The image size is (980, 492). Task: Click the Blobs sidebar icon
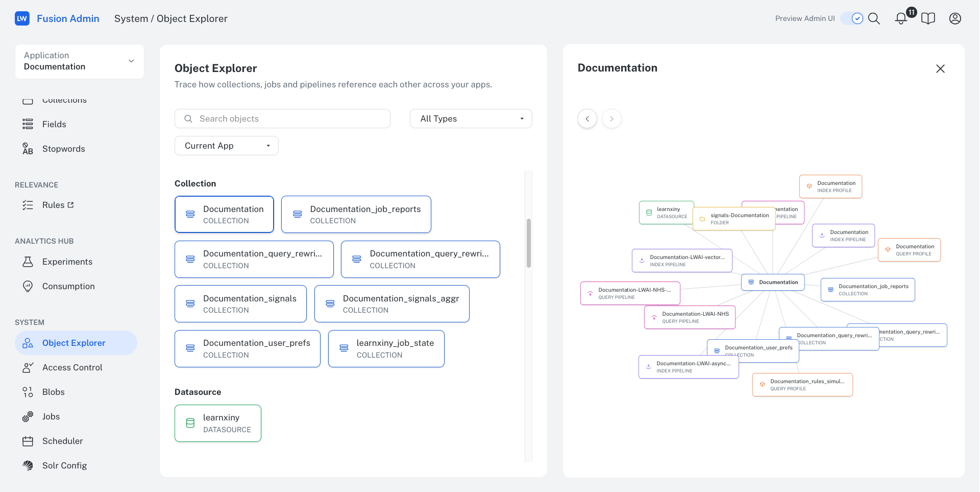click(28, 392)
